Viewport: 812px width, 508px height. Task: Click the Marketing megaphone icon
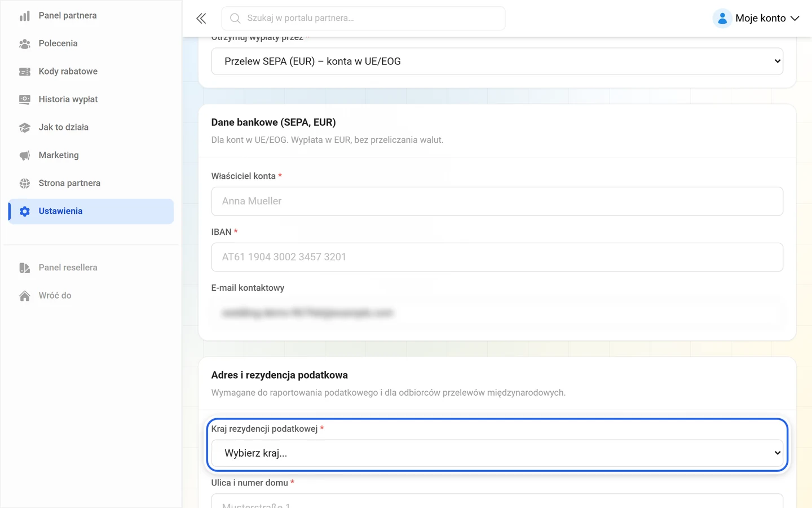(x=24, y=155)
